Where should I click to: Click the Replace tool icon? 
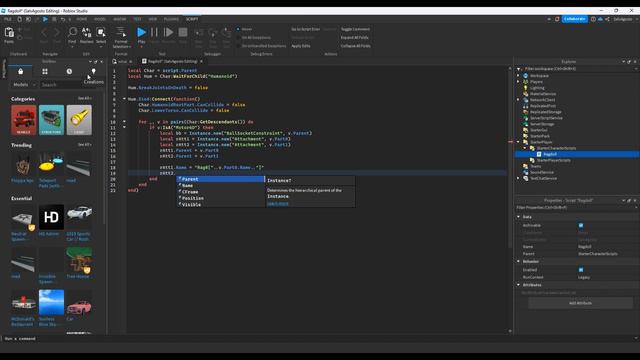point(87,32)
